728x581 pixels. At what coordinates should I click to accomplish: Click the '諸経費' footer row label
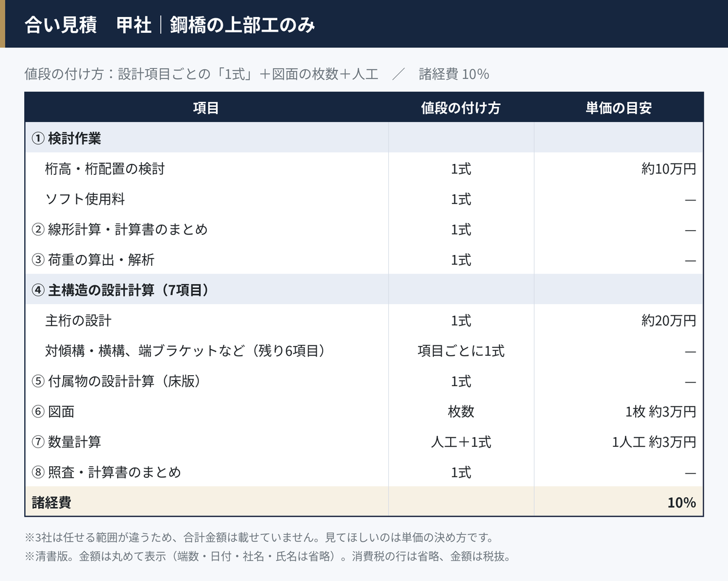pos(52,503)
